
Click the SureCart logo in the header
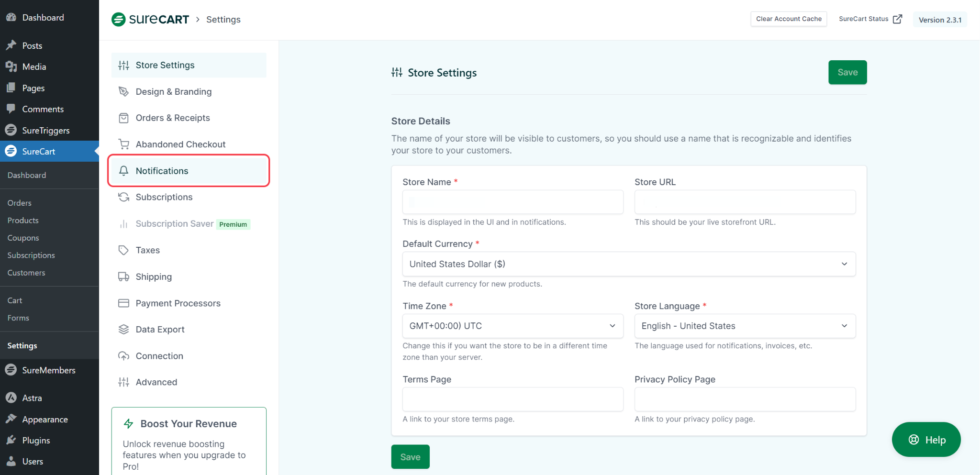click(x=150, y=19)
